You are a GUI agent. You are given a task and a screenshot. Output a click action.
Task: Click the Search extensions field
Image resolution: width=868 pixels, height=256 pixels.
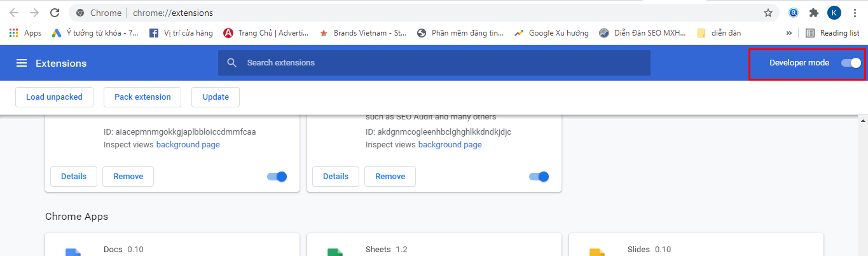click(434, 63)
